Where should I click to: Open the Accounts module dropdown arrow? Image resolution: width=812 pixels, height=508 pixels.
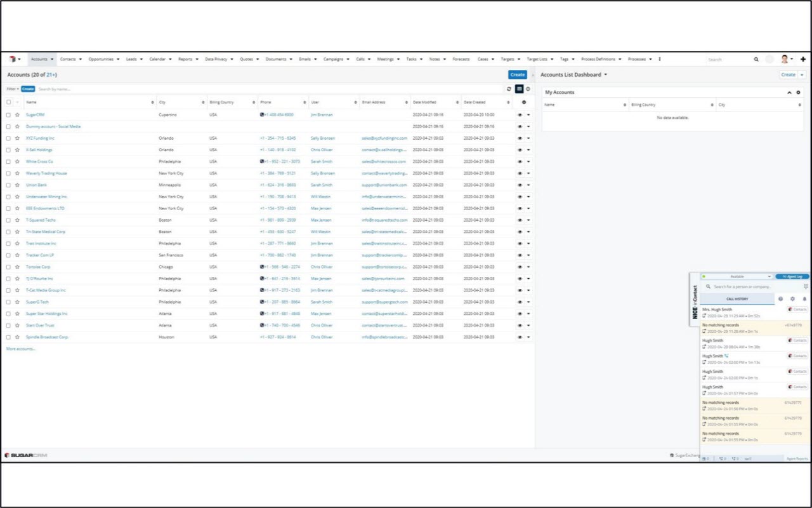pyautogui.click(x=52, y=60)
